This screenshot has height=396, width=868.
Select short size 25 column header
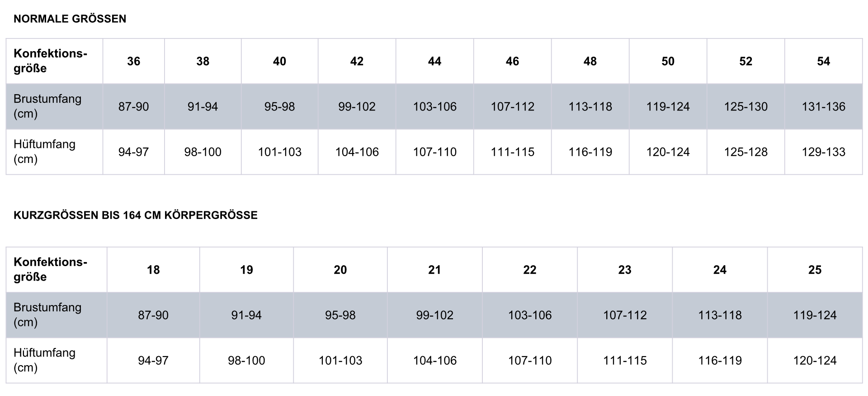[x=815, y=270]
